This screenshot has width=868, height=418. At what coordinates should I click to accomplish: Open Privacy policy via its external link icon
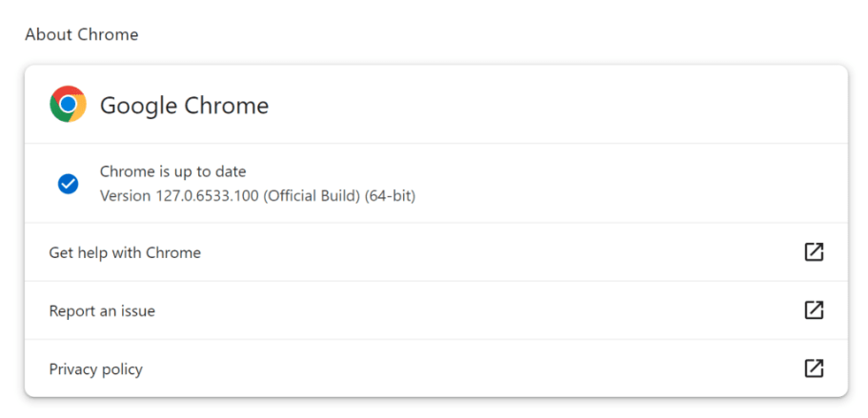pos(814,368)
